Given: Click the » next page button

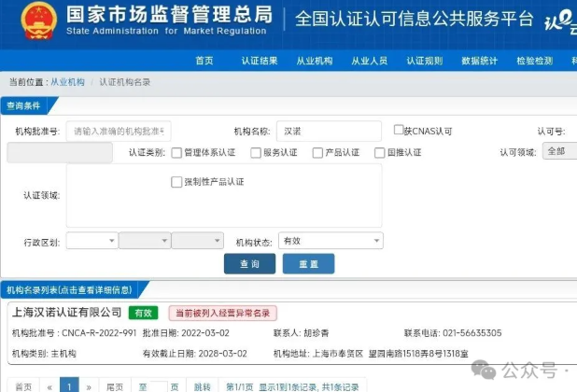Looking at the screenshot, I should (x=89, y=386).
